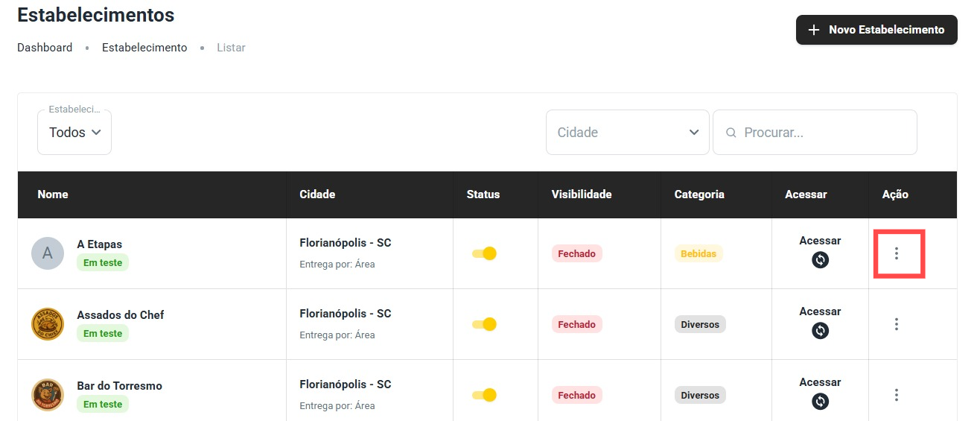Click the letter A avatar for A Etapas
980x421 pixels.
pyautogui.click(x=48, y=253)
